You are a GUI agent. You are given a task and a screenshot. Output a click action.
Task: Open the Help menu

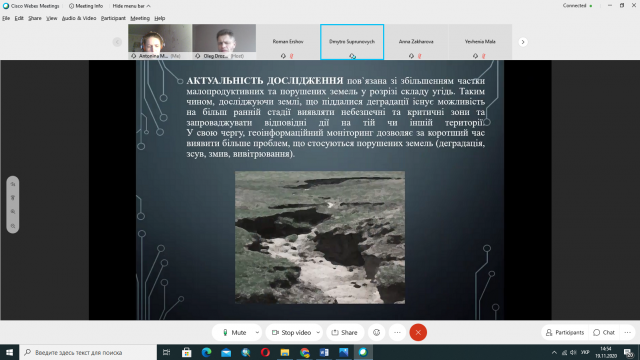click(160, 18)
